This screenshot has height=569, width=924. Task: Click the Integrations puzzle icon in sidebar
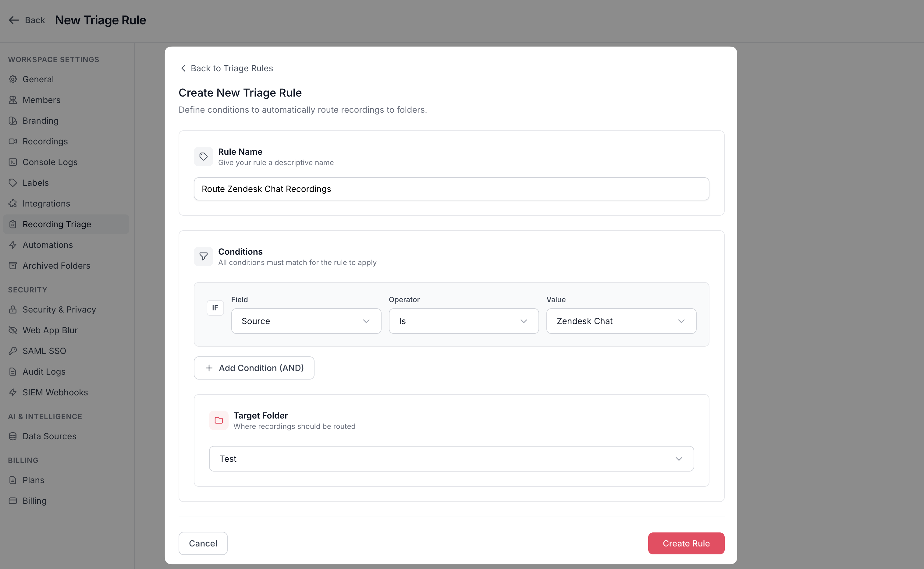point(13,203)
